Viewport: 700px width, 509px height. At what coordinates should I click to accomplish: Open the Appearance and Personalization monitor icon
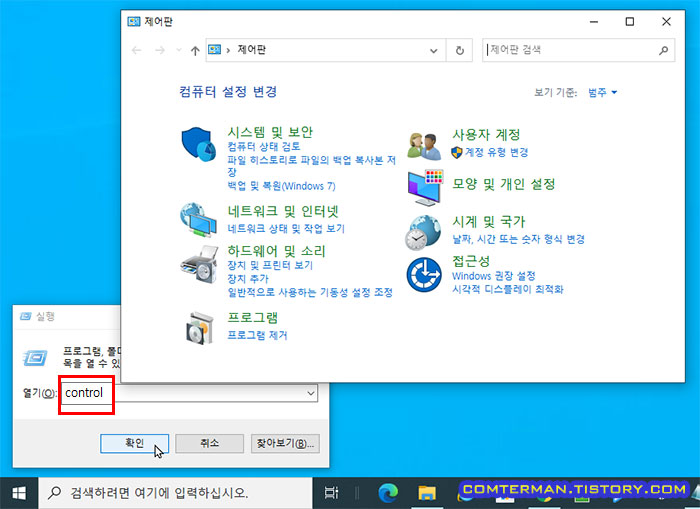tap(425, 188)
